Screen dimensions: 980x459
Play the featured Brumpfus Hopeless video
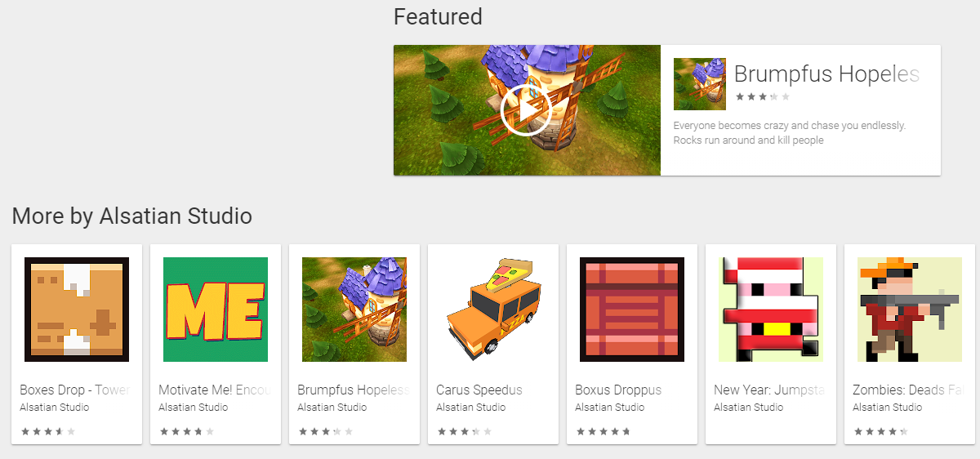(527, 110)
